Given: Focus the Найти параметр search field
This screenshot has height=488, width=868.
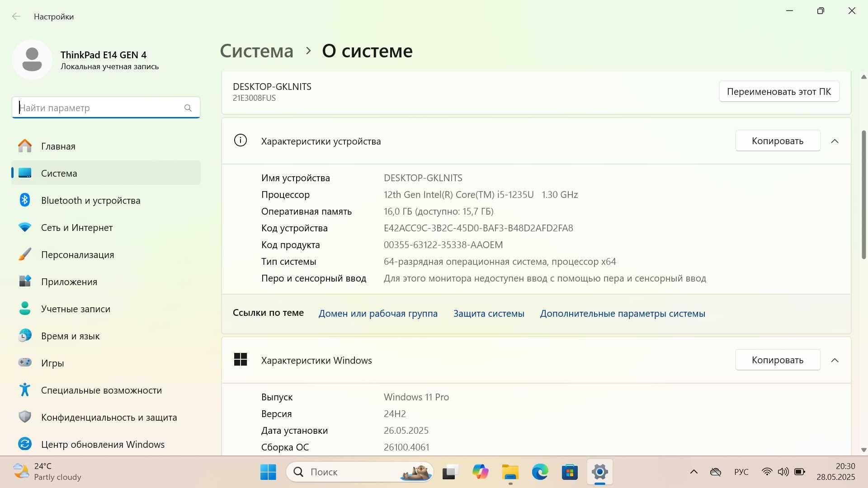Looking at the screenshot, I should click(x=106, y=108).
